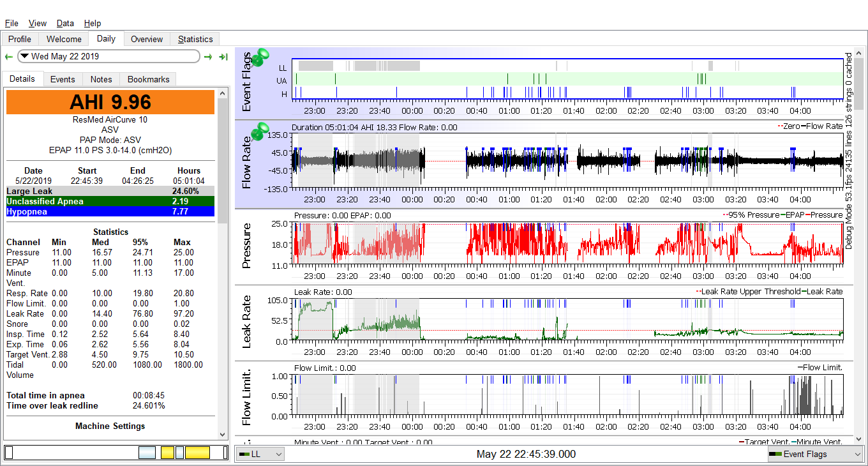Click the graph area vertical scrollbar thumb
This screenshot has width=868, height=466.
point(859,83)
